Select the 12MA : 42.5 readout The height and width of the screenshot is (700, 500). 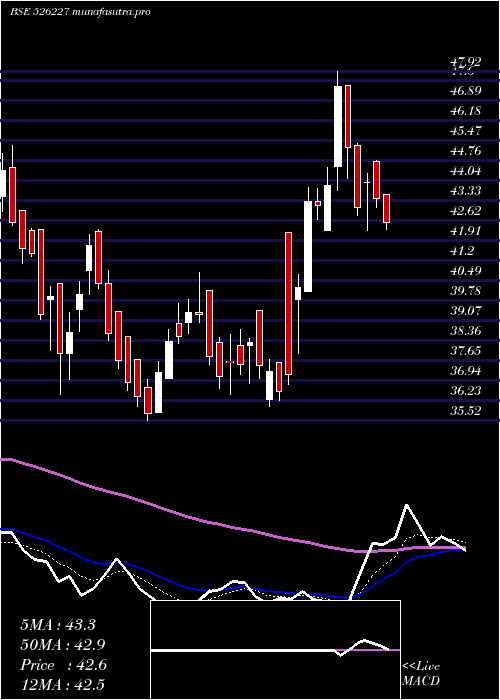[62, 685]
